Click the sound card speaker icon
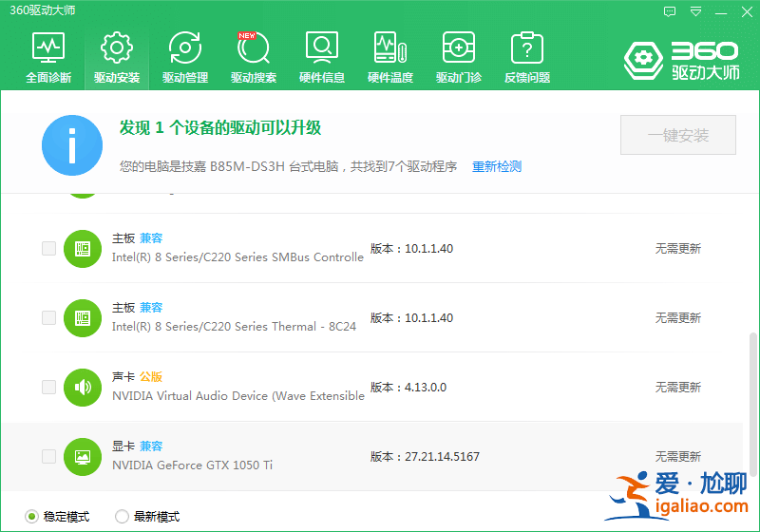 click(x=83, y=388)
